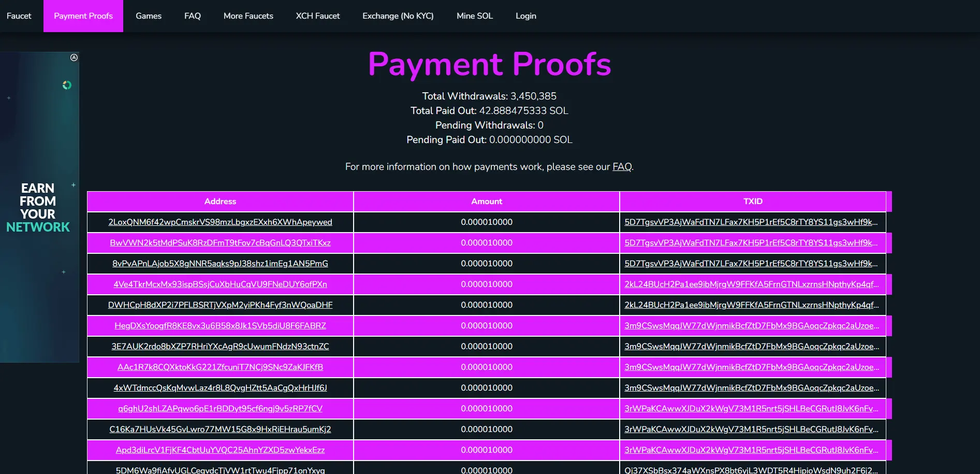Image resolution: width=980 pixels, height=474 pixels.
Task: Click the TXID column header
Action: [x=753, y=202]
